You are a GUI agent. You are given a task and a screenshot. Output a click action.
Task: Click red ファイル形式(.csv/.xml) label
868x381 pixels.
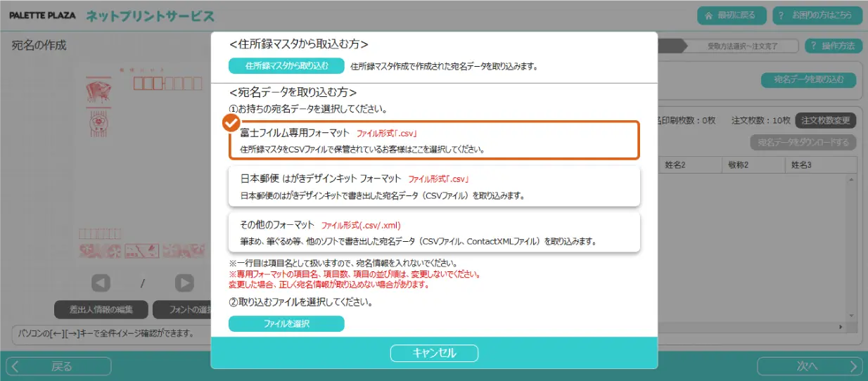tap(360, 225)
